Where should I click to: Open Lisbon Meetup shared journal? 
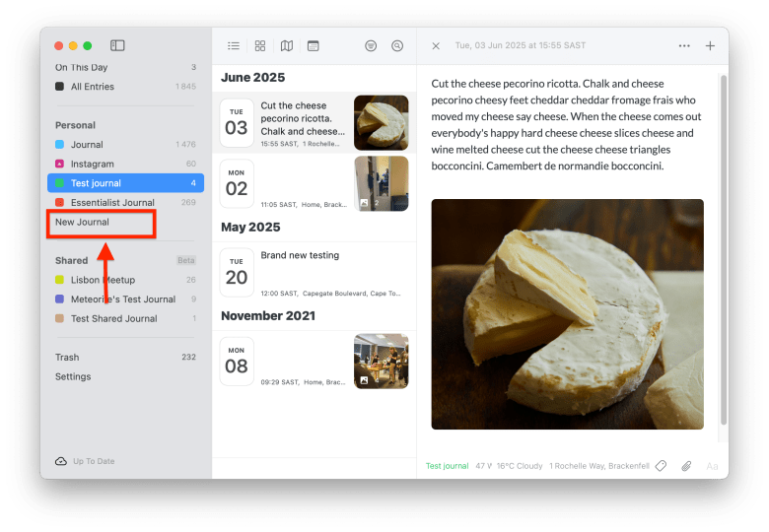click(x=125, y=280)
